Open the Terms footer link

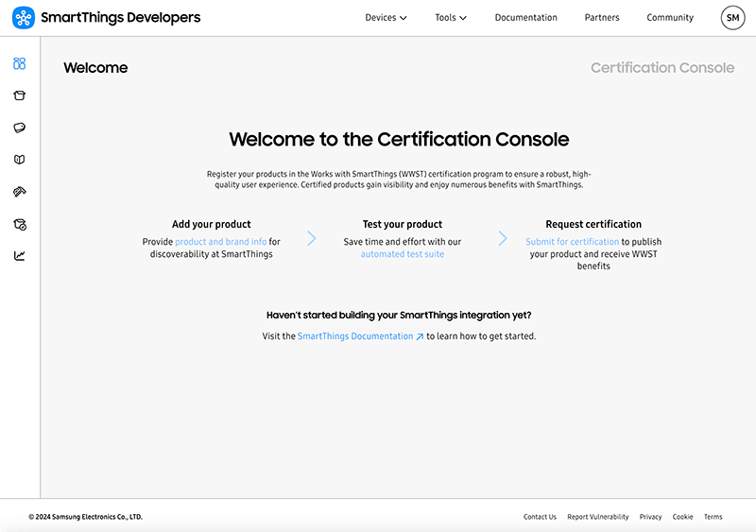[713, 517]
